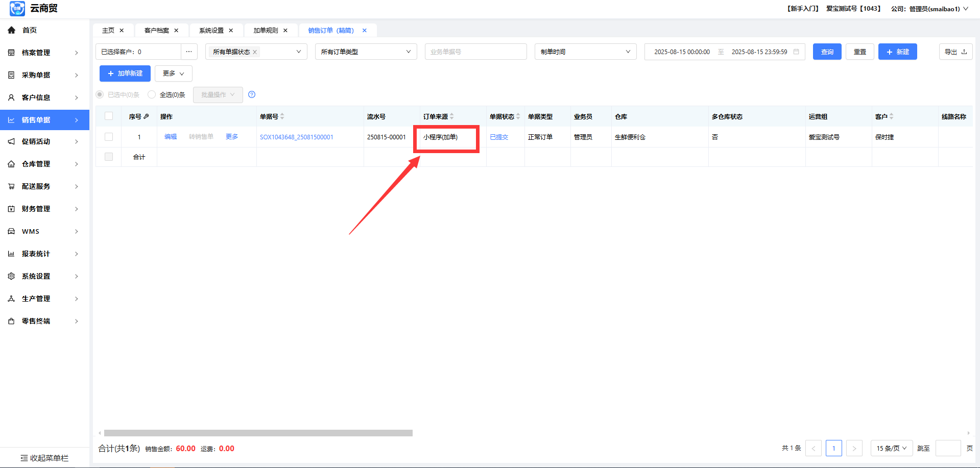The height and width of the screenshot is (468, 980).
Task: Click the 云商贸 logo icon
Action: (x=17, y=9)
